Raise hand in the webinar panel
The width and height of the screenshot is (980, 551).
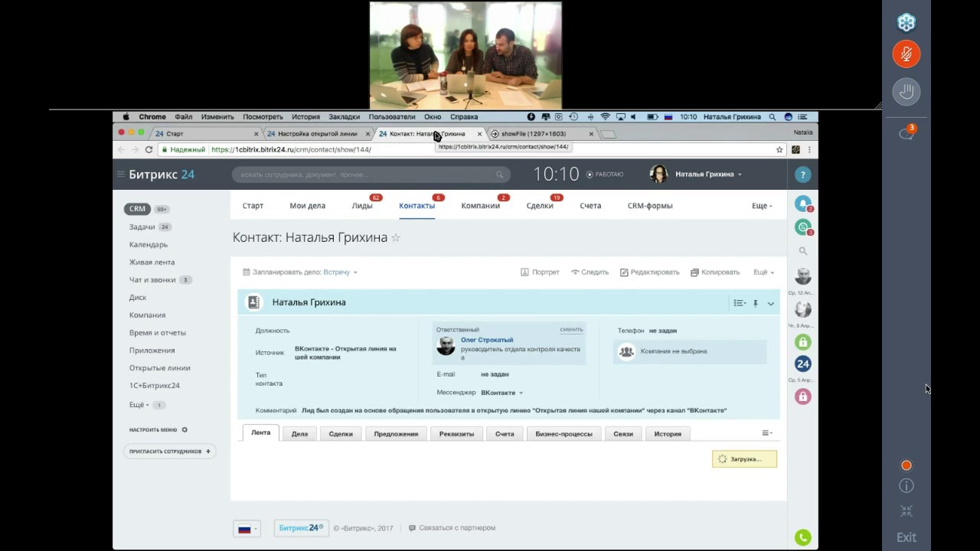906,92
